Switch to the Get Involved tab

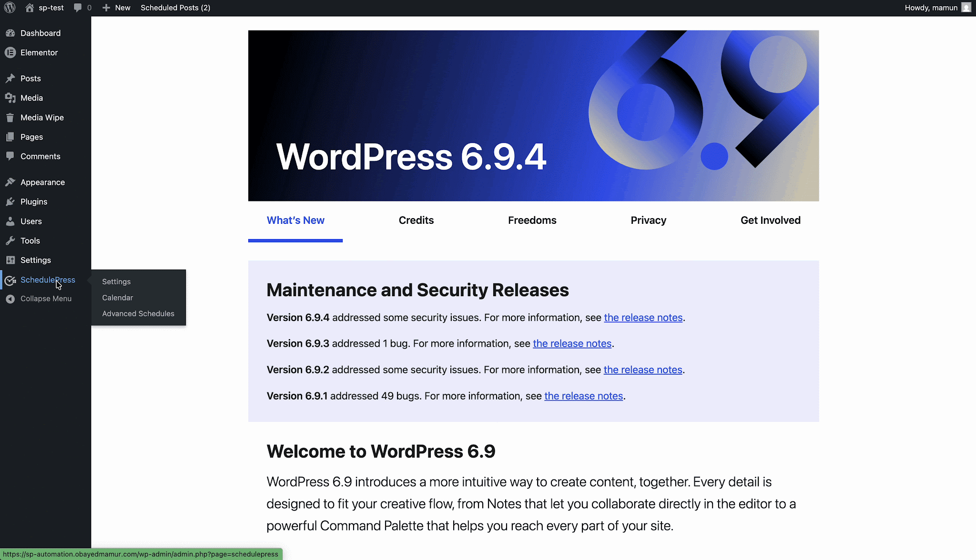point(771,220)
